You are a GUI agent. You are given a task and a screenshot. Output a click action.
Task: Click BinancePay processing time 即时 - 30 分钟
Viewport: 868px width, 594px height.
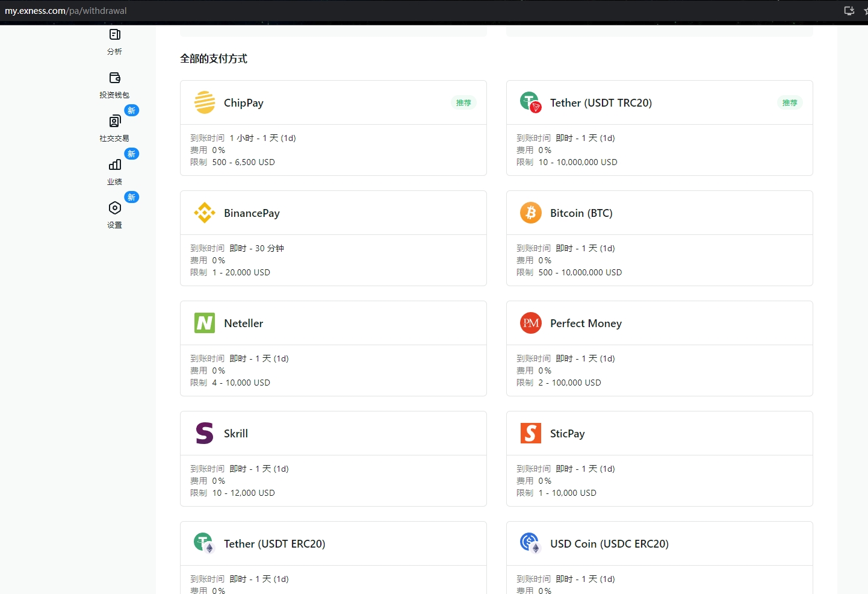256,248
